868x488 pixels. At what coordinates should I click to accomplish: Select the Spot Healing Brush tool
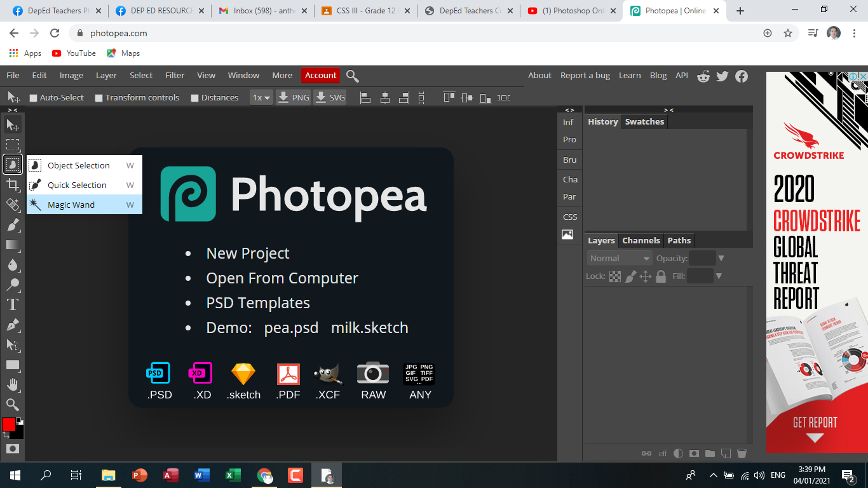pos(13,205)
